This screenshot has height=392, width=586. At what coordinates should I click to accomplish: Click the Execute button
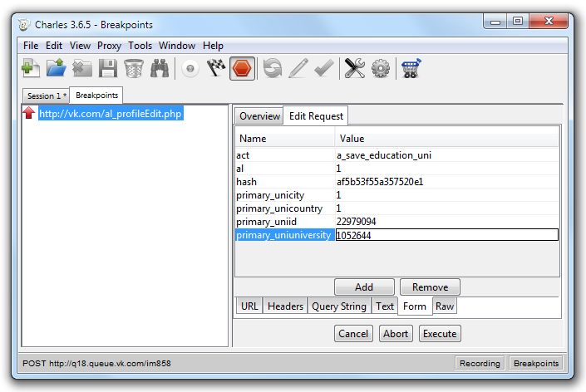pos(440,333)
